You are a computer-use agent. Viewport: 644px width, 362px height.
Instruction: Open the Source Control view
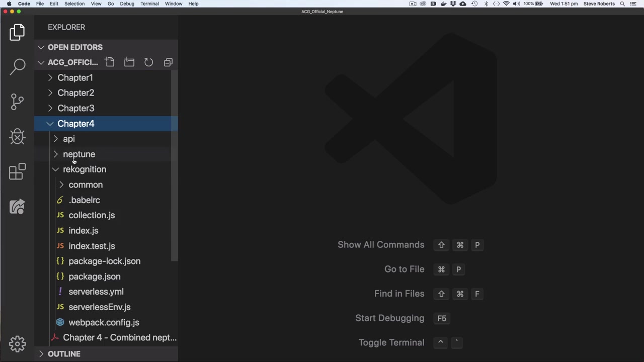point(17,102)
